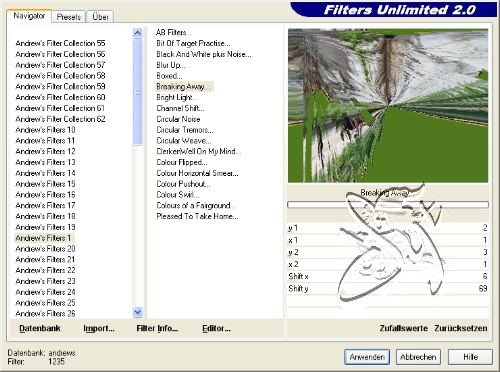Image resolution: width=500 pixels, height=372 pixels.
Task: Apply the filter with Anwenden
Action: pos(367,357)
